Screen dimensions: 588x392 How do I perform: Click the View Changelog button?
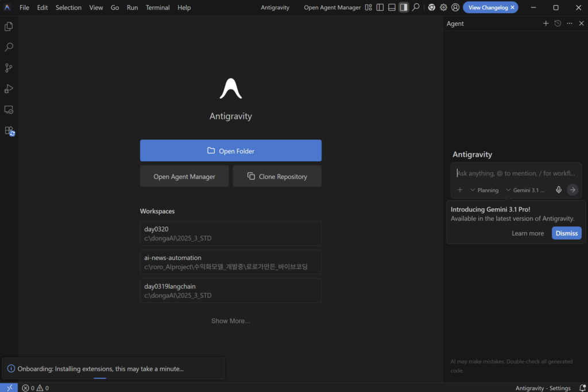pos(488,7)
